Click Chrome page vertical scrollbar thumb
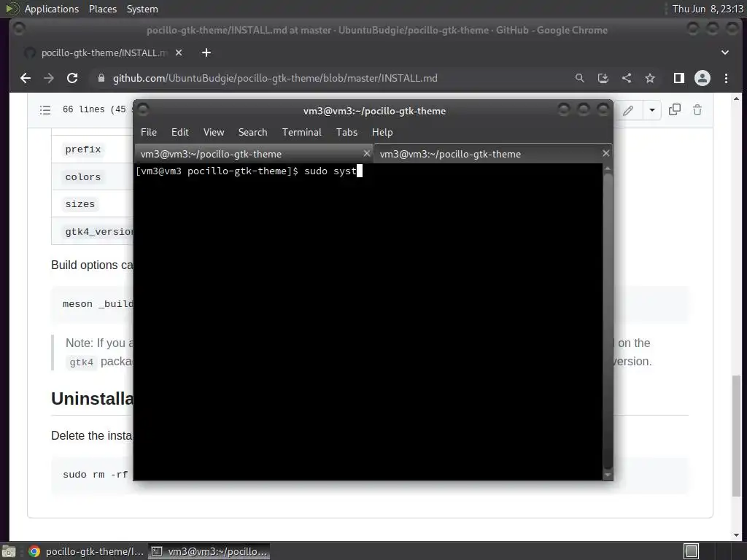The height and width of the screenshot is (560, 747). 737,436
